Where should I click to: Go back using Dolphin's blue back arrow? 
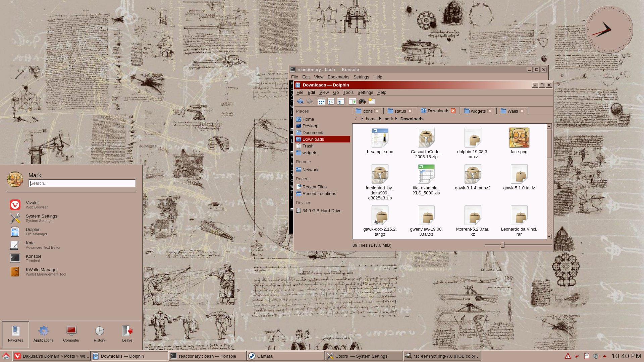coord(300,101)
